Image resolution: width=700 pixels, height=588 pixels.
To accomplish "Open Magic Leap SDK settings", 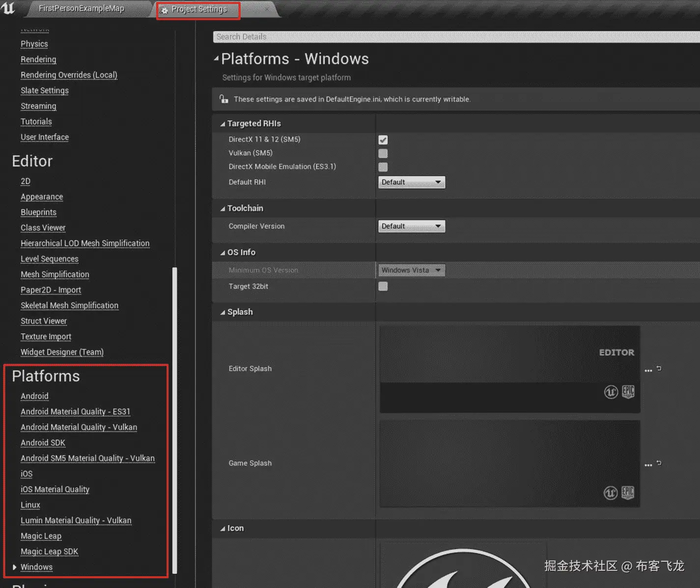I will [50, 552].
